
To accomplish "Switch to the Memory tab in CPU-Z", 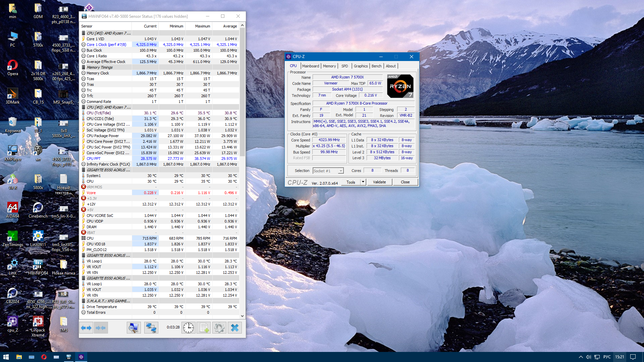I will (x=329, y=66).
